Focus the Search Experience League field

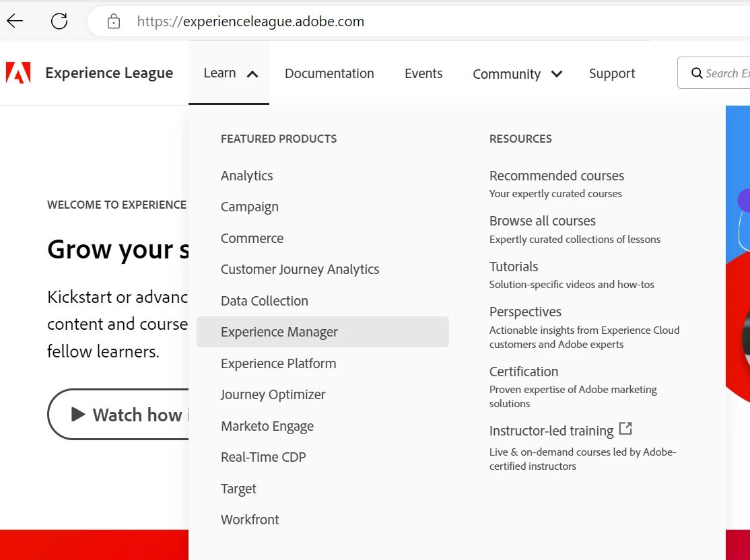[714, 73]
